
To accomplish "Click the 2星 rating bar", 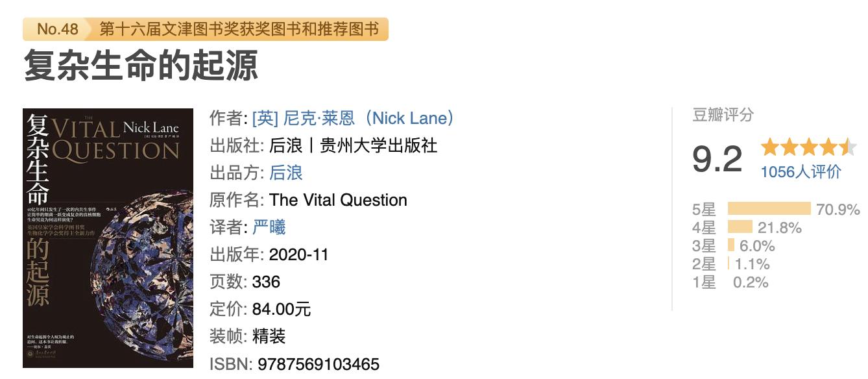I will 729,263.
